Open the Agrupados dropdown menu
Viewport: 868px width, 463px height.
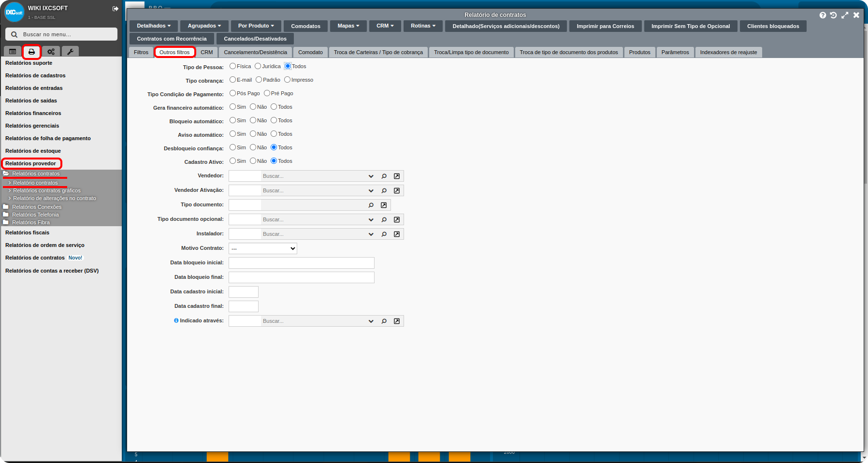click(x=204, y=26)
